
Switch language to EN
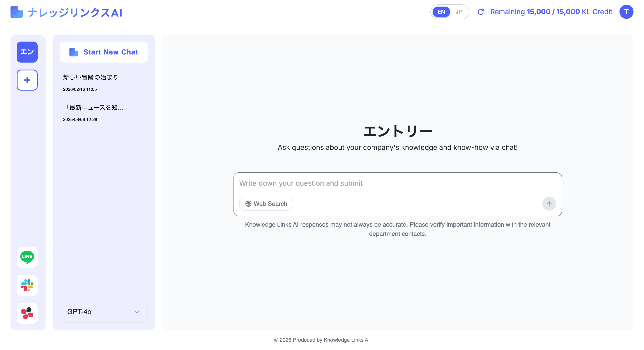point(441,12)
